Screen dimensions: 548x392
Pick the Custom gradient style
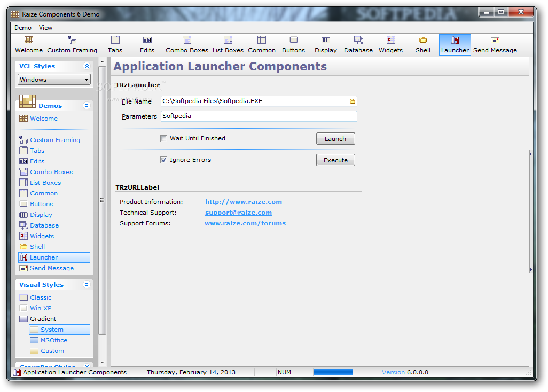47,351
